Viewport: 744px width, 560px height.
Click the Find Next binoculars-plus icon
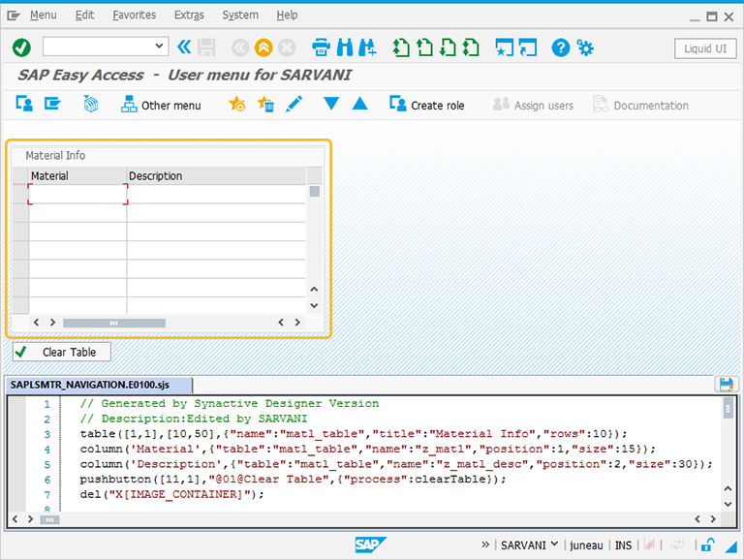coord(368,47)
